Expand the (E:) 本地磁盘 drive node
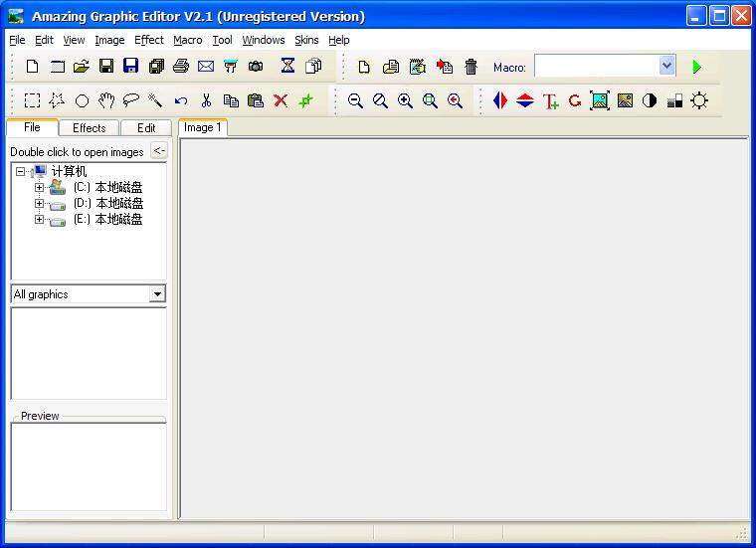Screen dimensions: 756x548 (39, 219)
